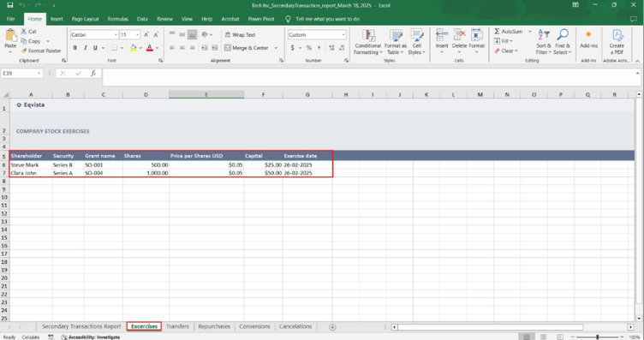Click Create a PDF button
The height and width of the screenshot is (340, 644).
point(617,42)
